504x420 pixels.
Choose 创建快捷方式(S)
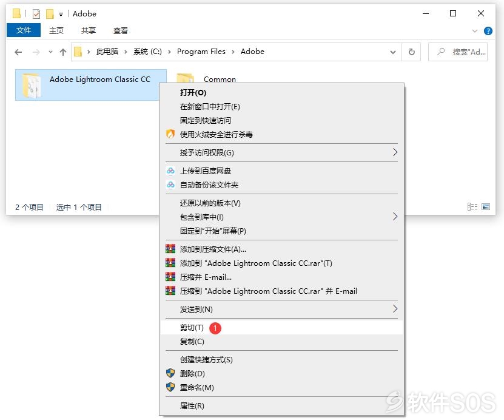pos(281,359)
